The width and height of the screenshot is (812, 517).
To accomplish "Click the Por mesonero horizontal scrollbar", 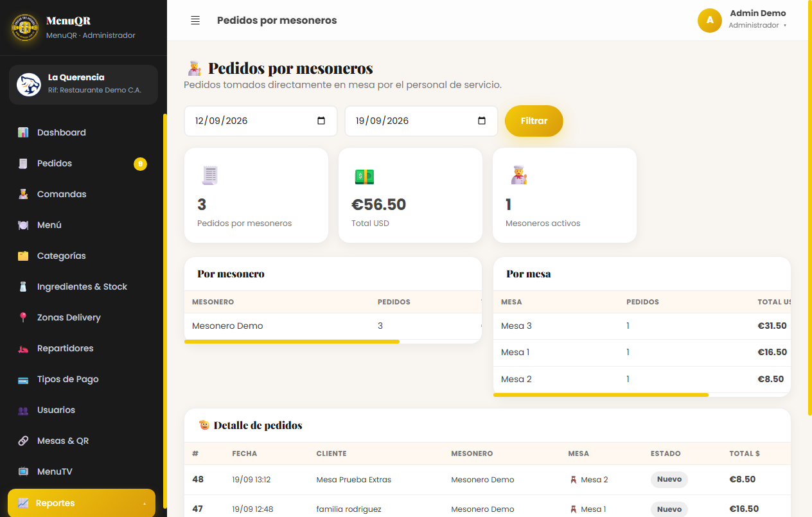I will (292, 342).
